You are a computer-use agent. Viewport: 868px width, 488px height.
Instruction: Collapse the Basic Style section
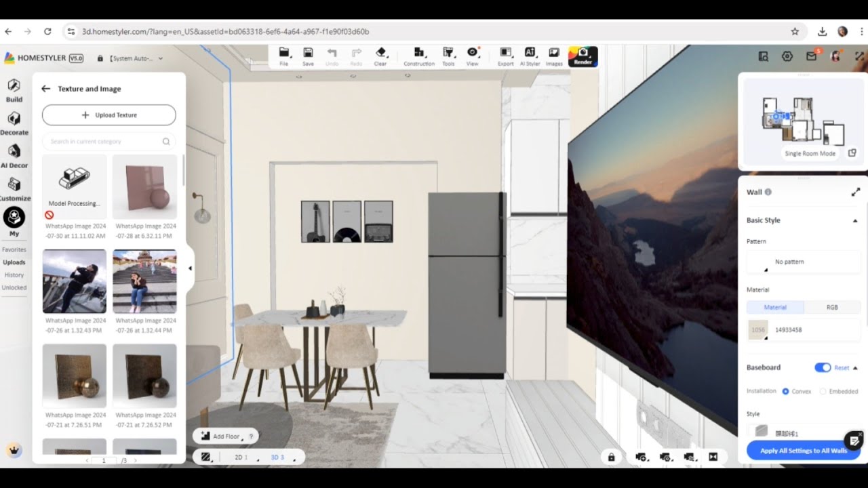click(x=855, y=221)
